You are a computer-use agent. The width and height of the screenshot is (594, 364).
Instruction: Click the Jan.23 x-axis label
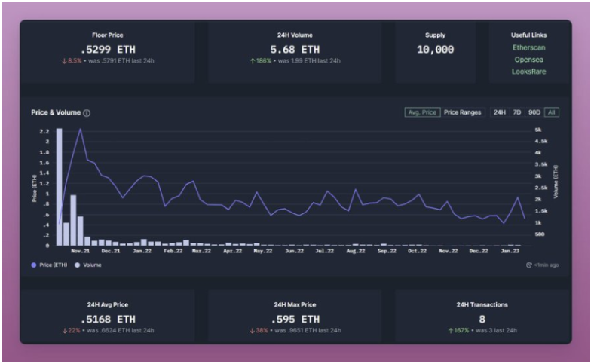click(510, 251)
